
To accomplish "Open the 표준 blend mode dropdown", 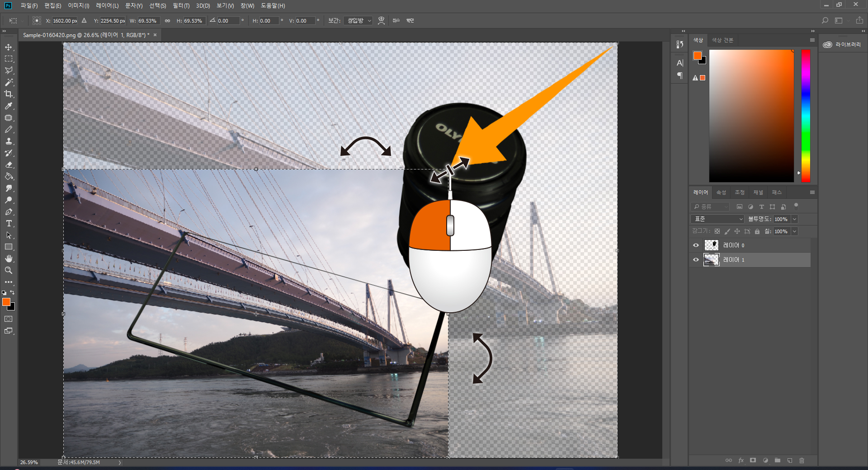I will pos(717,219).
